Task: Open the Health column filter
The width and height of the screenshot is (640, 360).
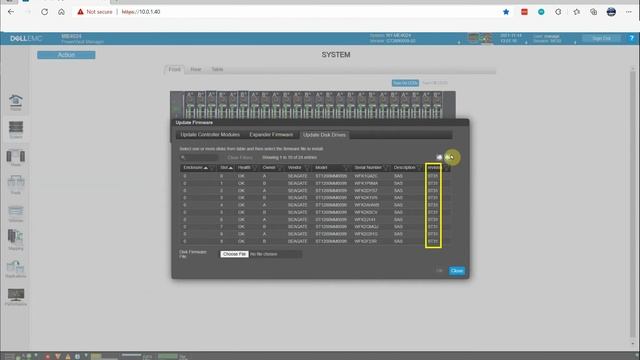Action: coord(255,168)
